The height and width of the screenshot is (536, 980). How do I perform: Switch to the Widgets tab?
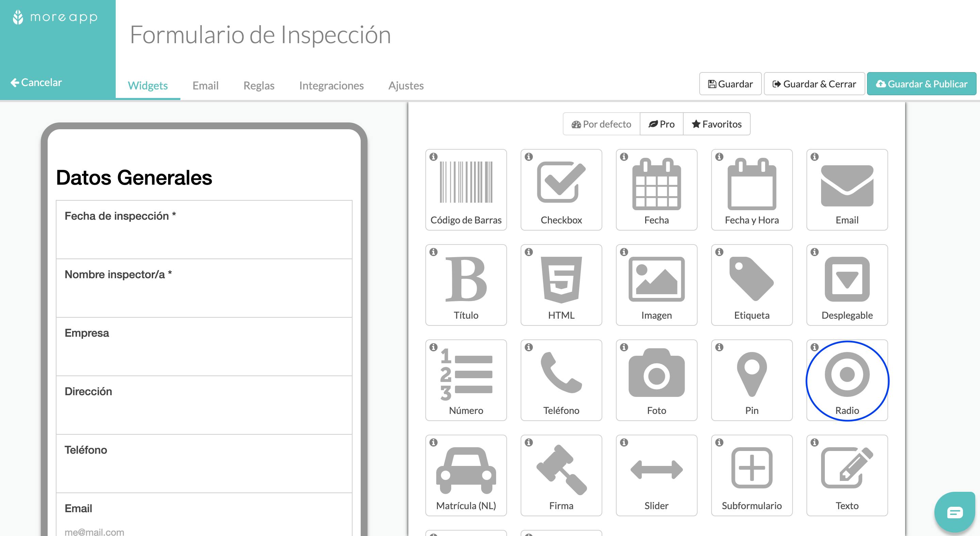(x=148, y=85)
